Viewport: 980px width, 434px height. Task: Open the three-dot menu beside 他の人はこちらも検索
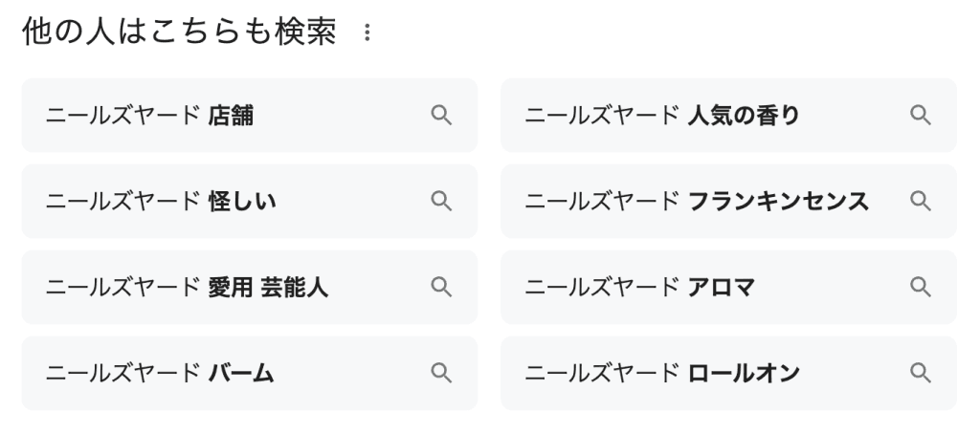point(366,34)
